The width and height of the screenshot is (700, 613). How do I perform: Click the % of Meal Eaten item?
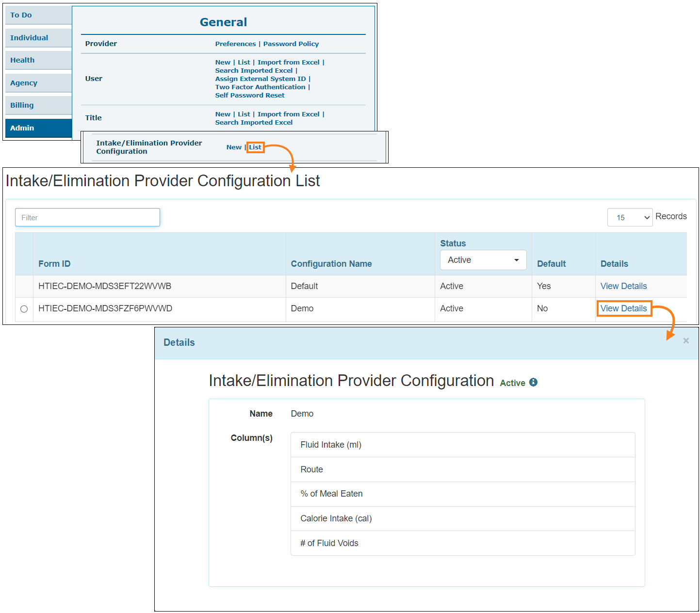pos(463,494)
